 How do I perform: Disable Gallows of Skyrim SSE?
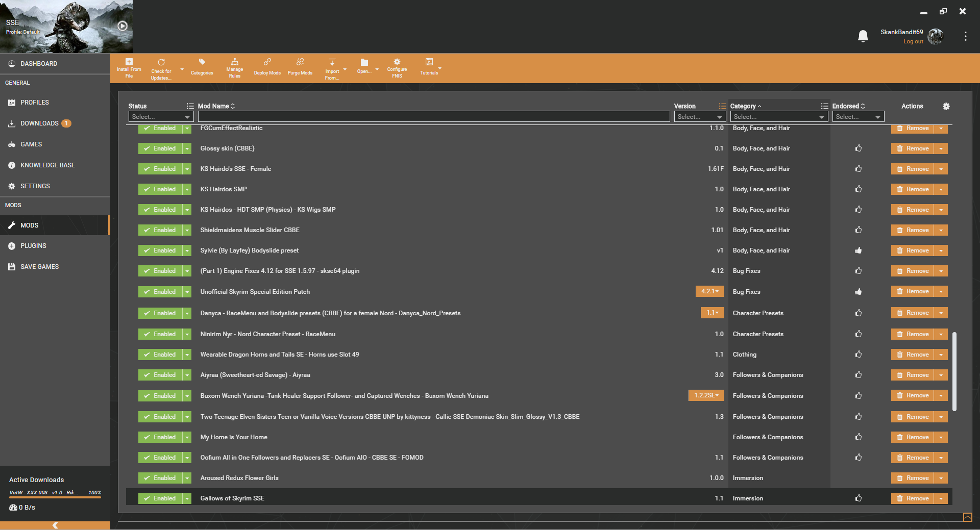click(x=160, y=498)
